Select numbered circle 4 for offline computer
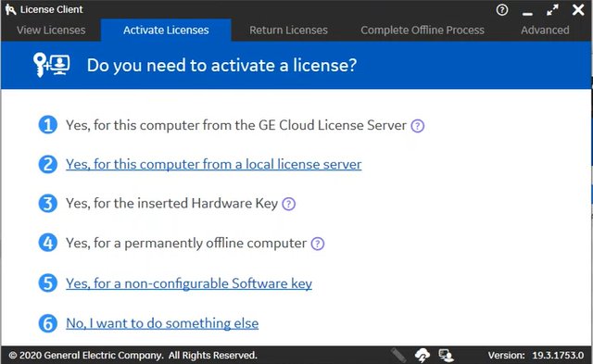The image size is (593, 364). coord(47,243)
